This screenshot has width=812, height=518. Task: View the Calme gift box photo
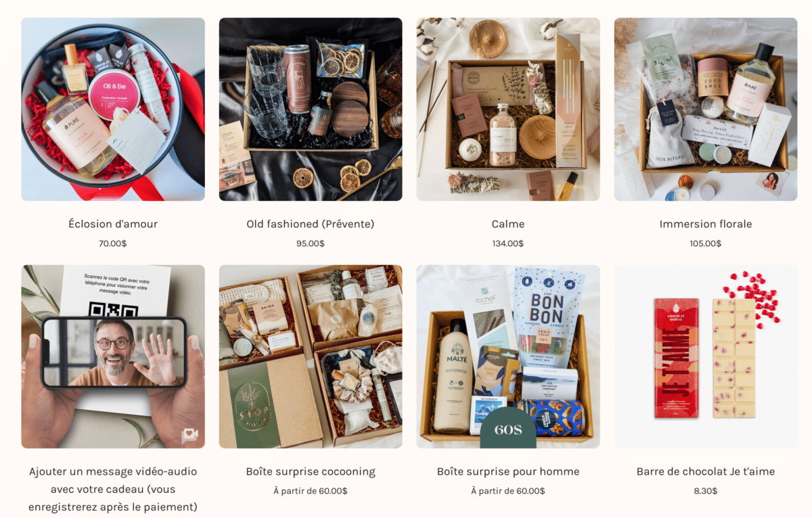click(x=508, y=110)
